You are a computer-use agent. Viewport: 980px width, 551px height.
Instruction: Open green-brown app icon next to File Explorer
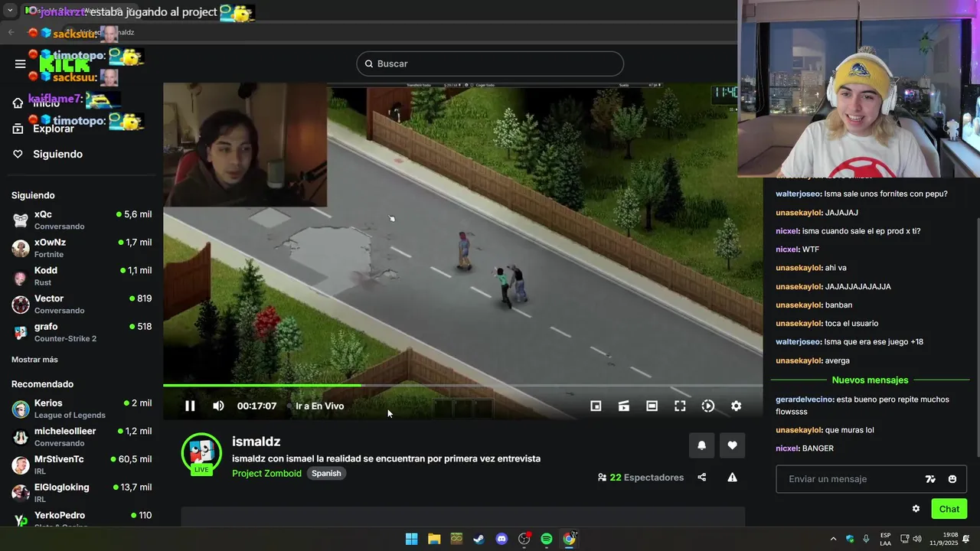pos(456,539)
